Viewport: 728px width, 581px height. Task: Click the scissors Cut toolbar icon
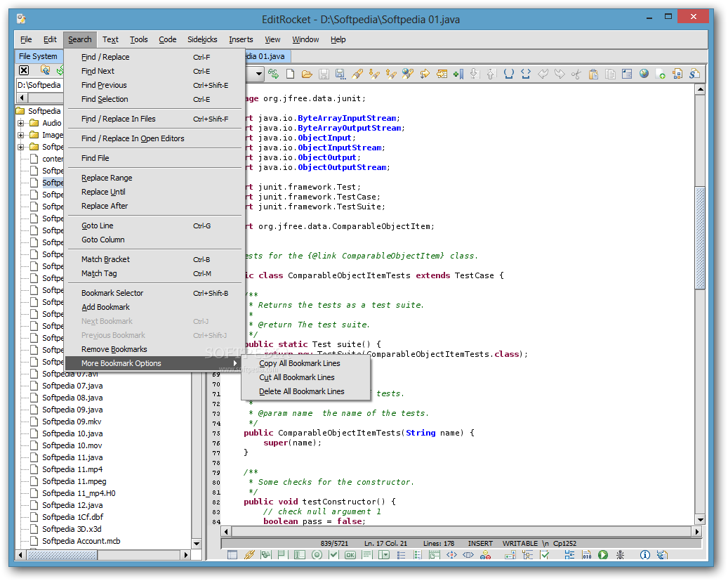576,74
